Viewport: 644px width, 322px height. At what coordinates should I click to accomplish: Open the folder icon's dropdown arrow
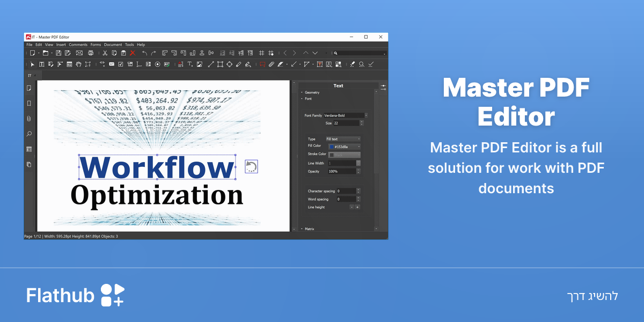(52, 53)
